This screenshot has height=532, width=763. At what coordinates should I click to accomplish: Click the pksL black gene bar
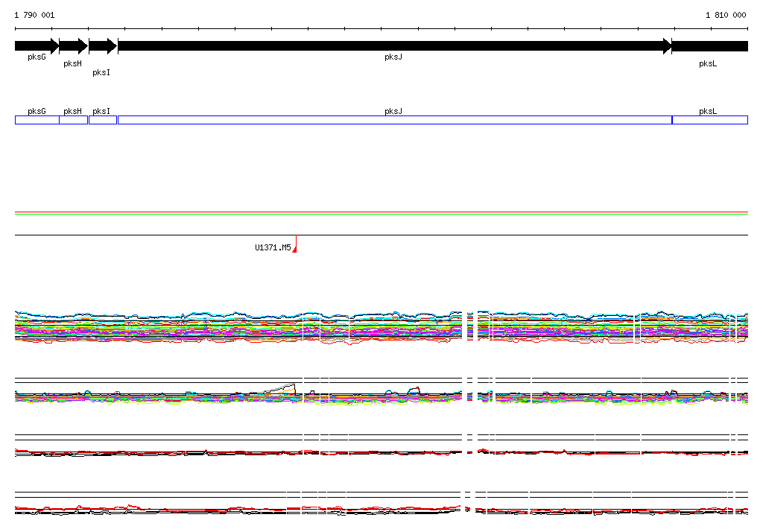[710, 46]
